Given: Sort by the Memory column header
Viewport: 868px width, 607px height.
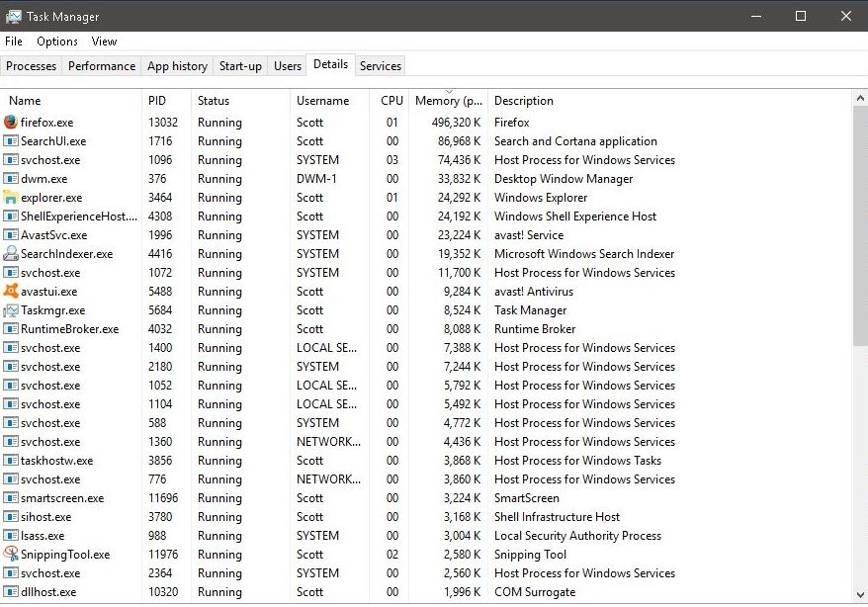Looking at the screenshot, I should [449, 100].
